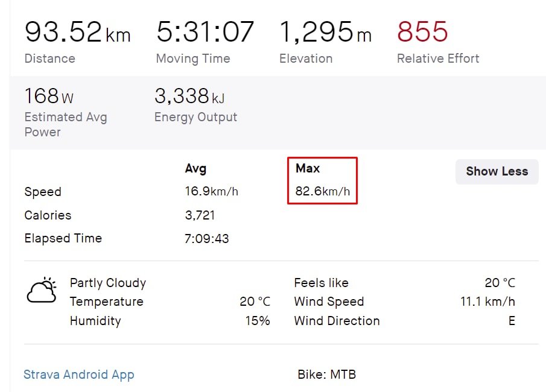
Task: Open the Strava Android App link
Action: pos(78,375)
